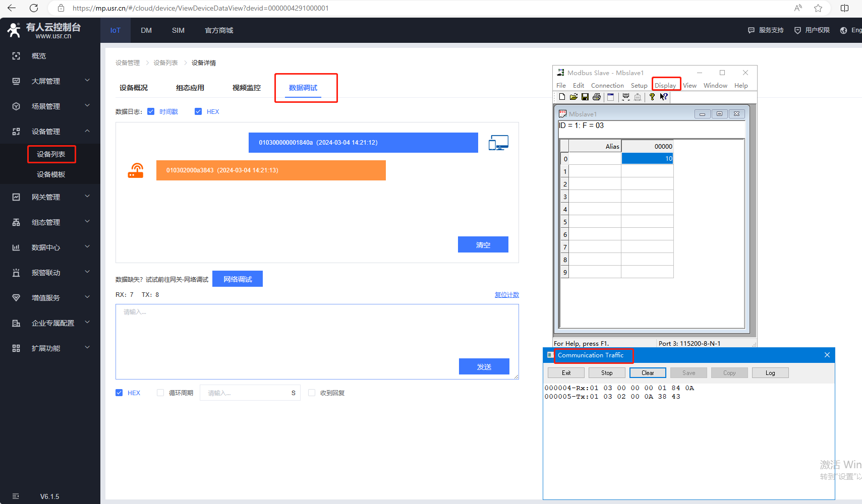
Task: Click the 网络调试 button
Action: tap(238, 279)
